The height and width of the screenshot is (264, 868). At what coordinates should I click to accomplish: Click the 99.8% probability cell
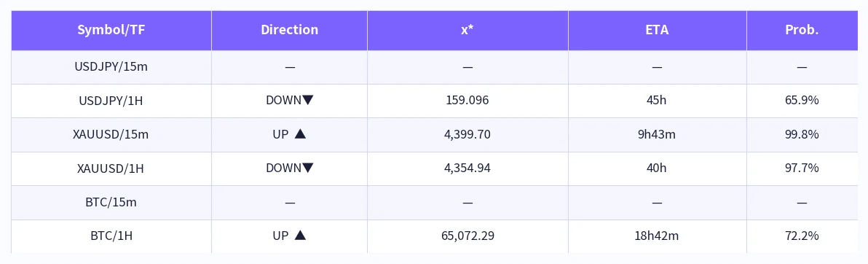[802, 135]
